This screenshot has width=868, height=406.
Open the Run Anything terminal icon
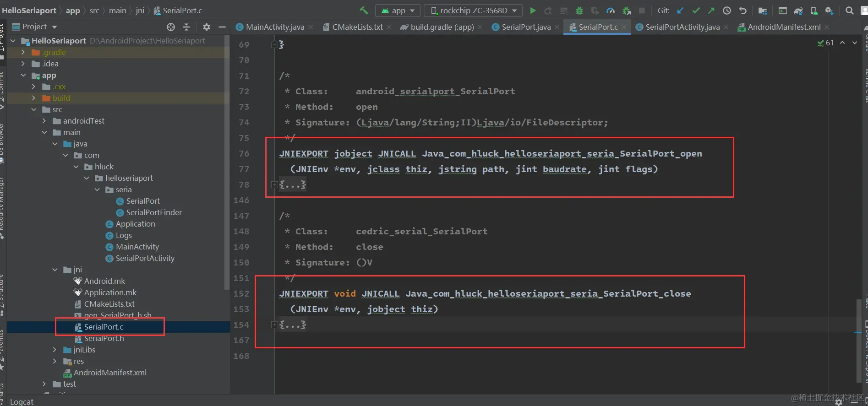point(783,10)
